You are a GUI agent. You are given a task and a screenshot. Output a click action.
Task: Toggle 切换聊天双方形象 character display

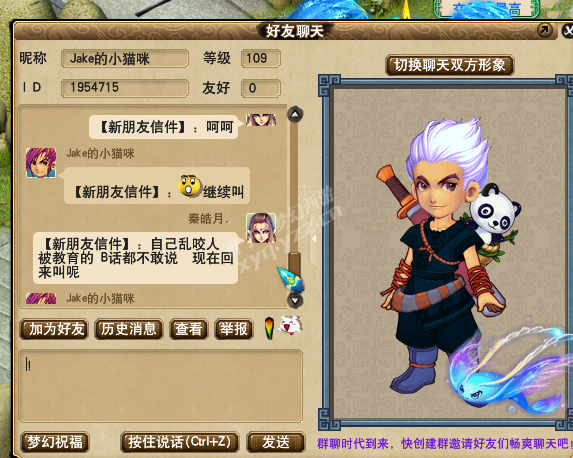click(x=450, y=65)
